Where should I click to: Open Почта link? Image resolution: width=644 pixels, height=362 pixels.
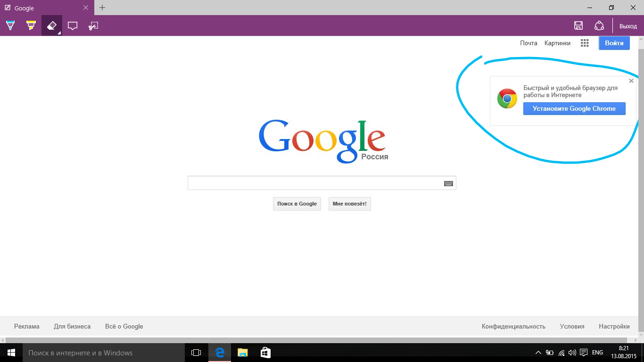click(528, 43)
